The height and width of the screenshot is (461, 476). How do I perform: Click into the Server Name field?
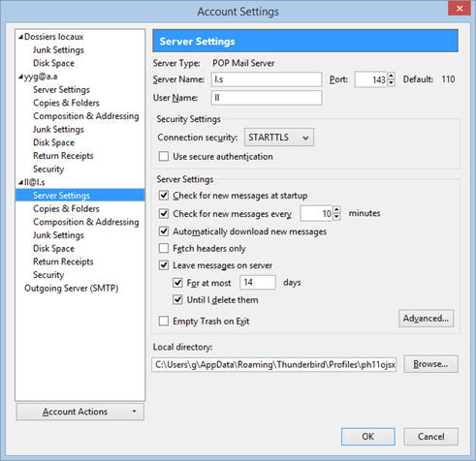[267, 79]
